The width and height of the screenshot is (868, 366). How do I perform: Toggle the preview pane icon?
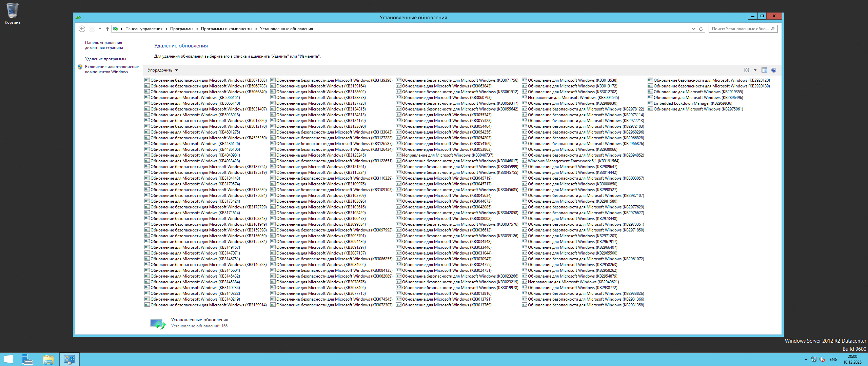(x=764, y=70)
